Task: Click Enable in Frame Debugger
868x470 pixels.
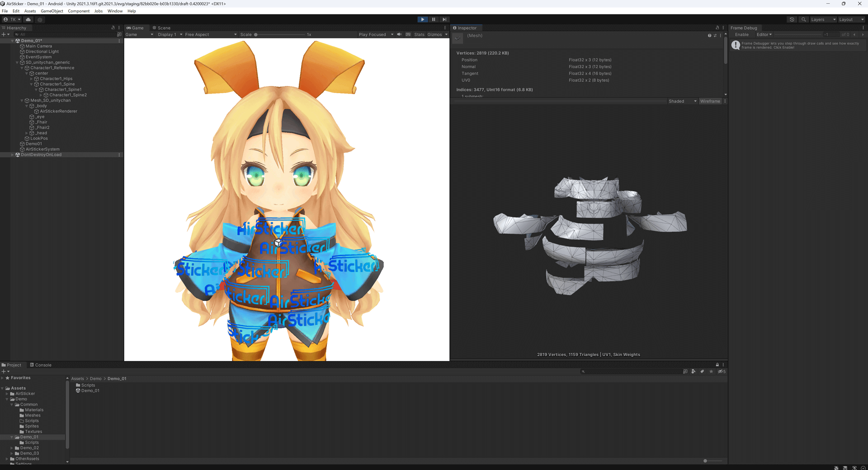Action: click(x=741, y=34)
